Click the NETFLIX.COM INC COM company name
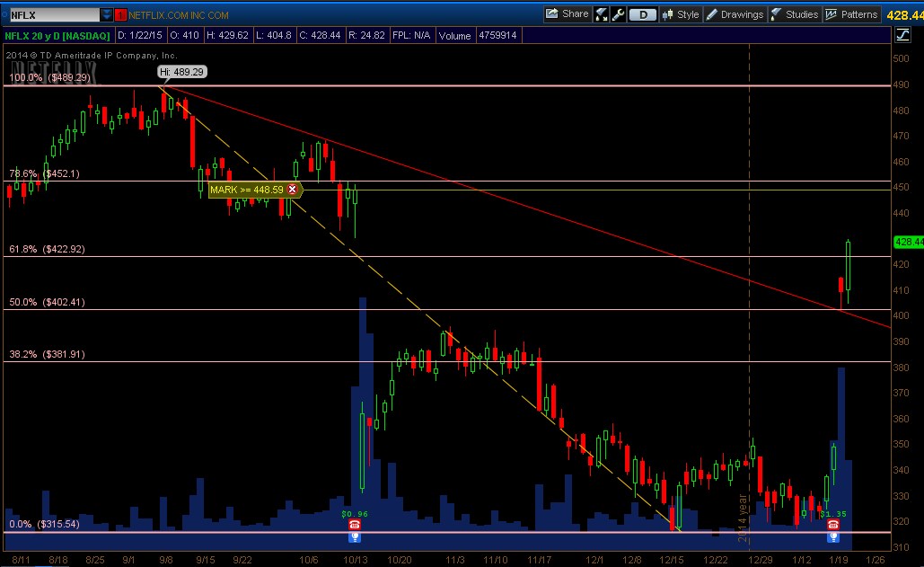The width and height of the screenshot is (924, 567). point(179,15)
